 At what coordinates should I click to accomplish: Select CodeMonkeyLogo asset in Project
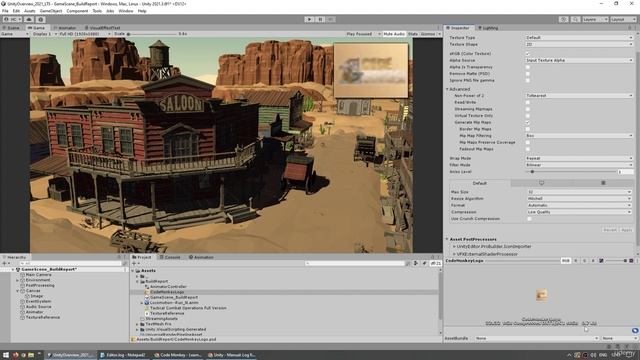pos(167,292)
